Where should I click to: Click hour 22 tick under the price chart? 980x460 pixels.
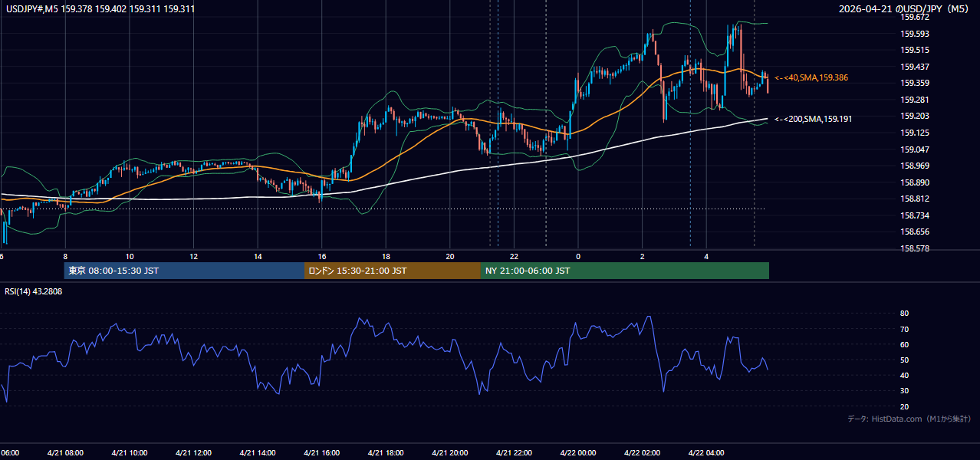tap(514, 257)
